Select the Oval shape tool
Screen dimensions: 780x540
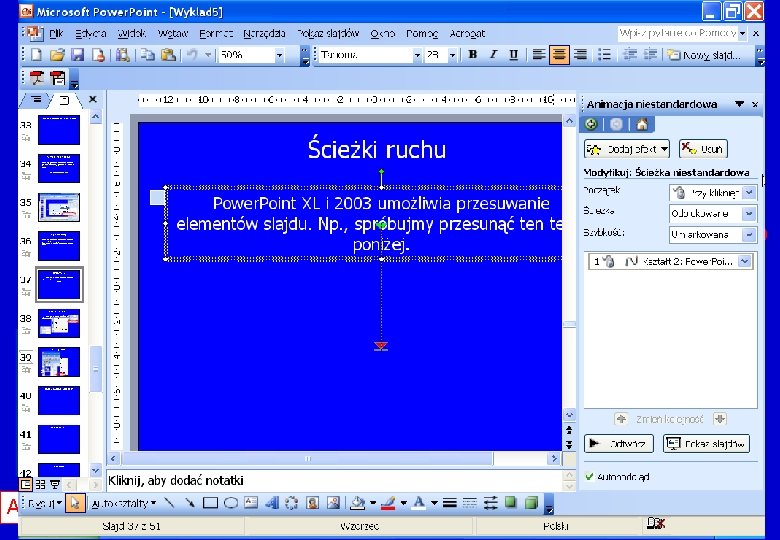point(230,503)
